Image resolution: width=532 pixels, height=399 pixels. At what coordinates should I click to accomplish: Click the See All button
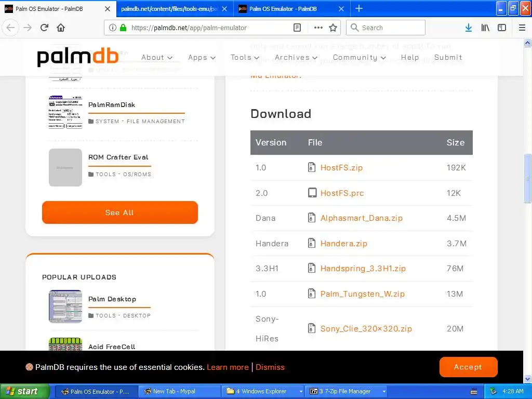pos(120,212)
